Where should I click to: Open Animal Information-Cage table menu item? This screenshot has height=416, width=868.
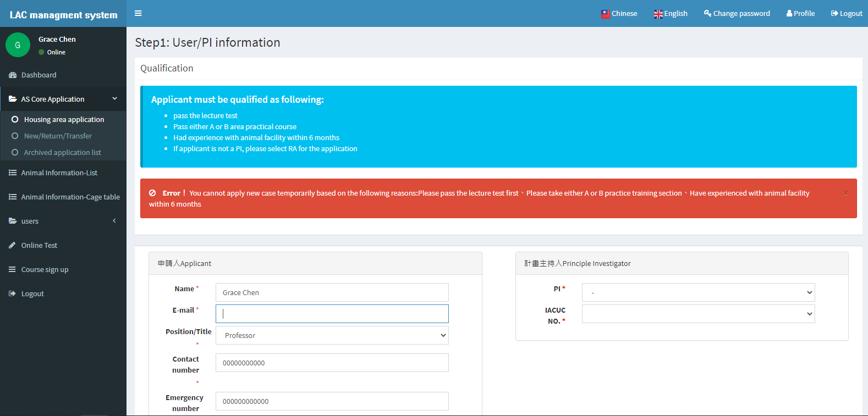point(70,197)
